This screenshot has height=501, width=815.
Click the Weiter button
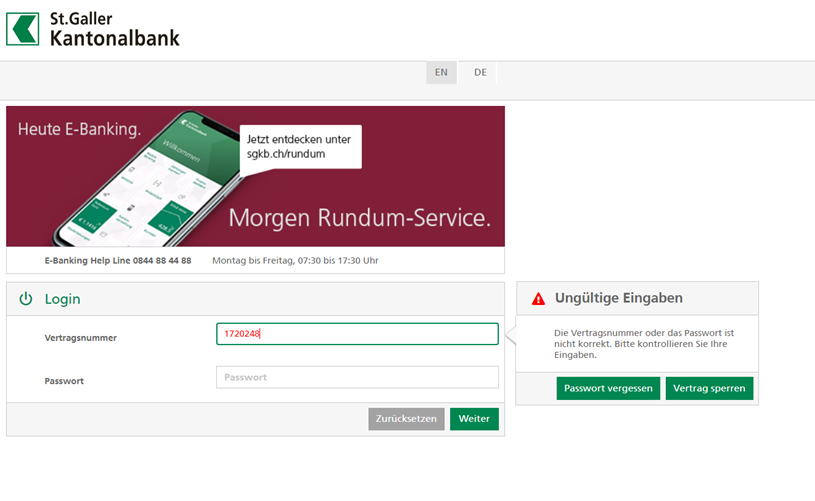tap(474, 419)
